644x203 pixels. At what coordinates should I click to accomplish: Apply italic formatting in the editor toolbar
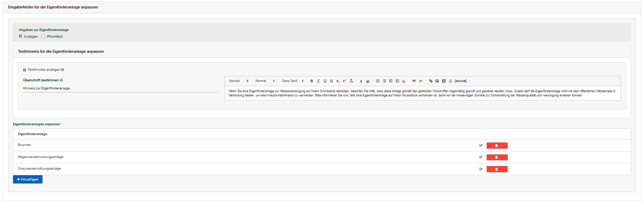[318, 81]
